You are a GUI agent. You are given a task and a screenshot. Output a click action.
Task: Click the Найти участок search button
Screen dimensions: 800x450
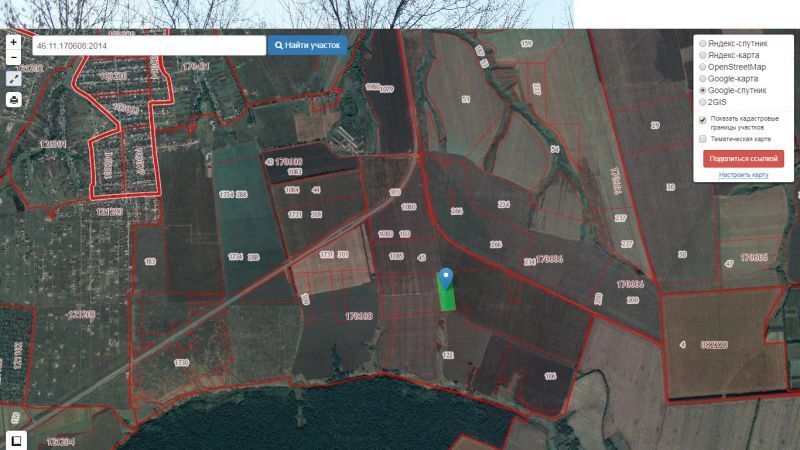click(x=307, y=45)
